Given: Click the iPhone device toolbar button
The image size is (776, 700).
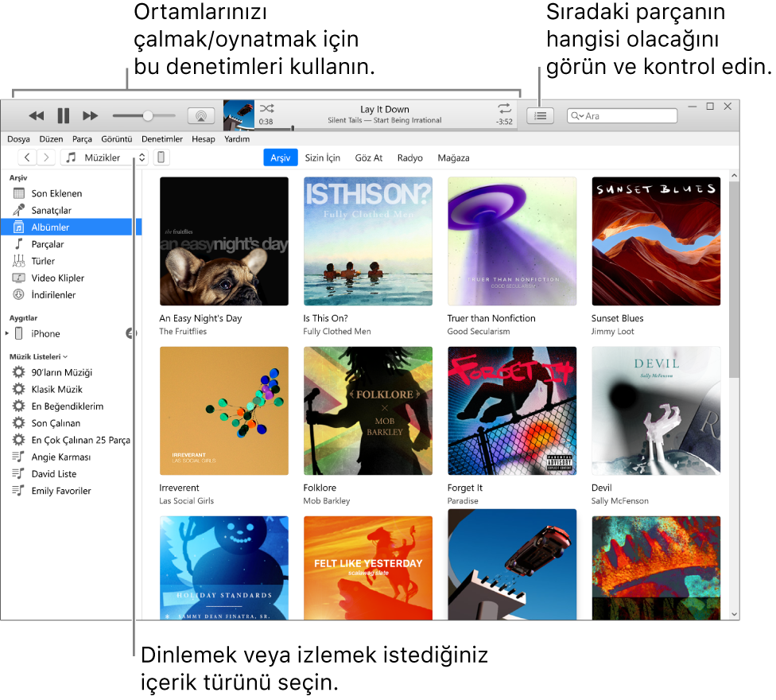Looking at the screenshot, I should click(x=161, y=157).
